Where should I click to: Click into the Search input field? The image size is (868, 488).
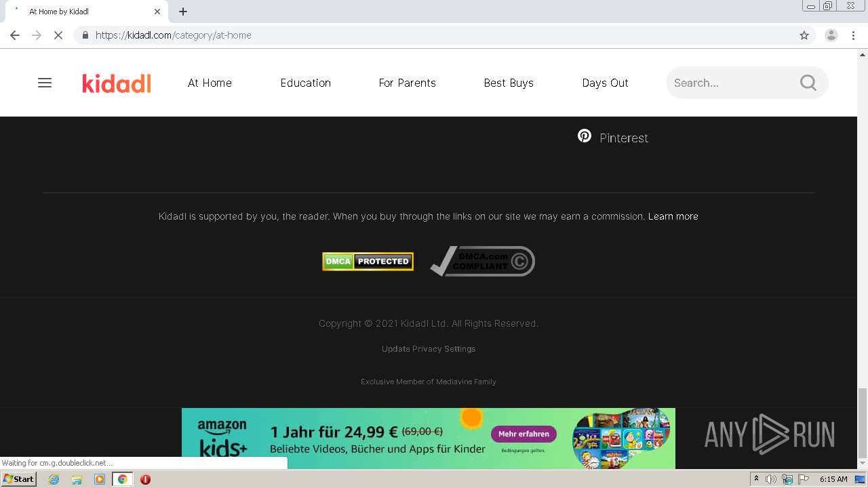point(732,83)
